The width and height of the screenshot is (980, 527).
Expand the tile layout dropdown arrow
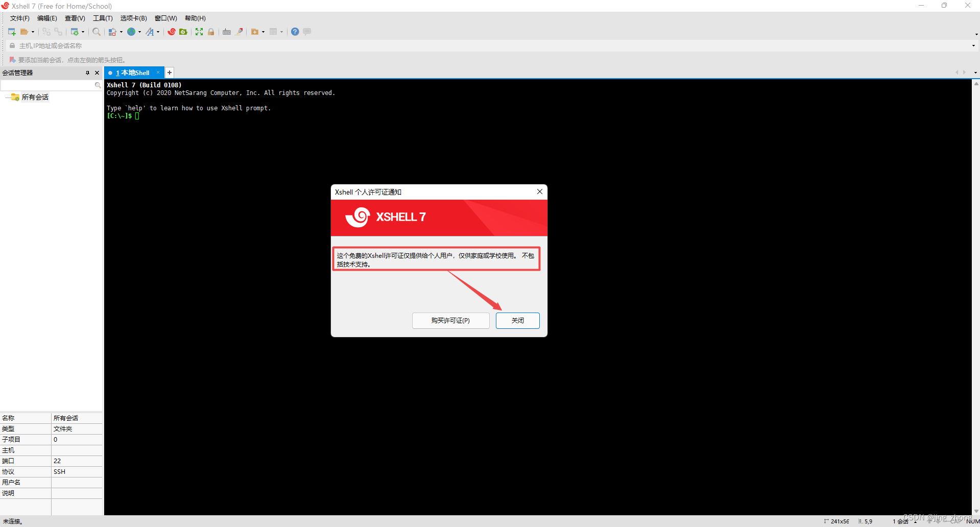pos(281,32)
